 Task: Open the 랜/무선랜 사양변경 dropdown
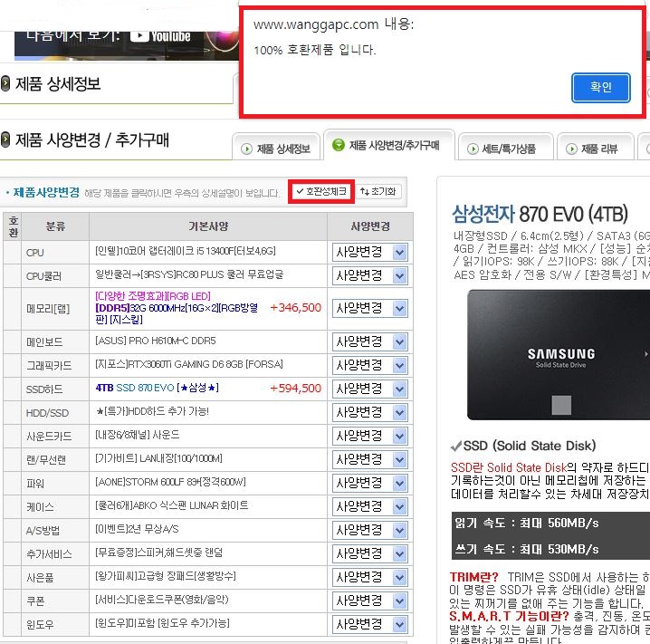[369, 459]
